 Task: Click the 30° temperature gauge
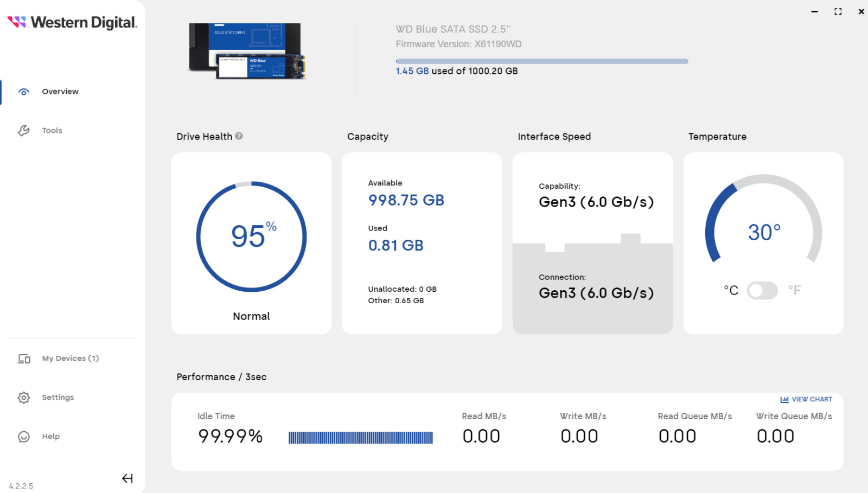click(763, 220)
